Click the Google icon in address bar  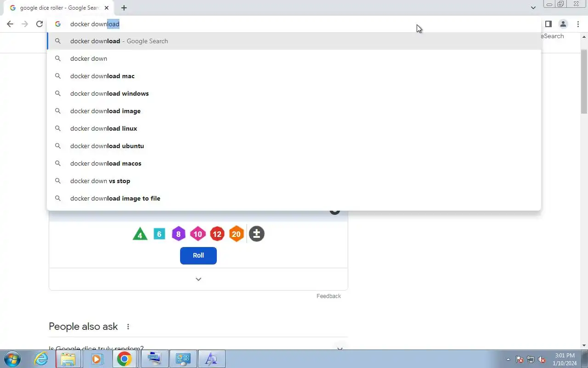[x=58, y=24]
